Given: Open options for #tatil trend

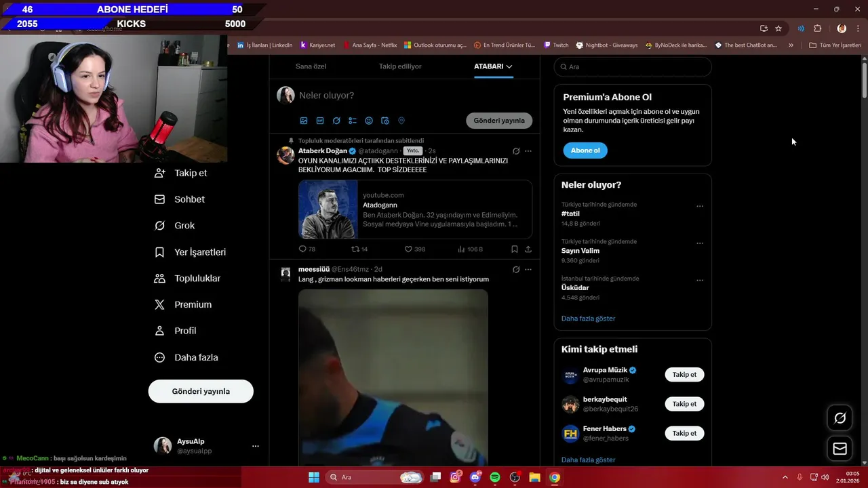Looking at the screenshot, I should pos(700,207).
